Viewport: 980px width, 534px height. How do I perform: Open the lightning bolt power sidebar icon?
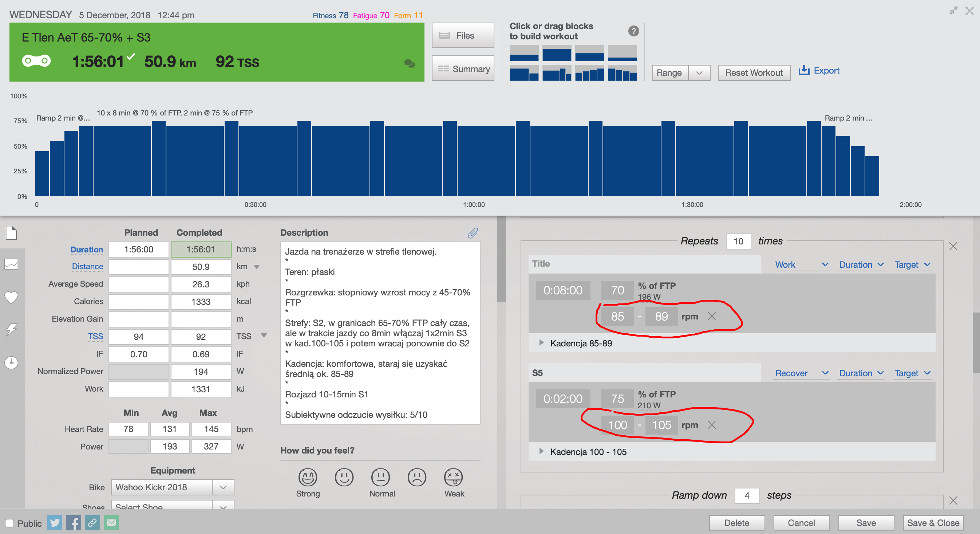11,330
